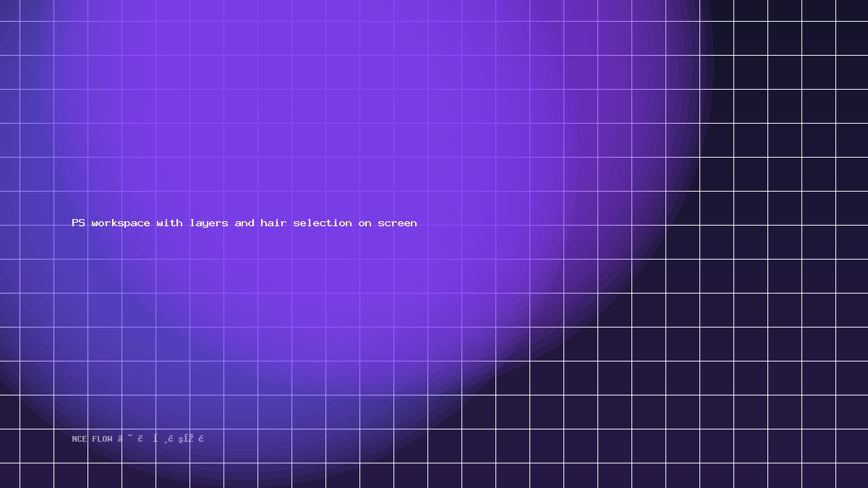Click the "PS workspace with layers" caption text

coord(150,223)
